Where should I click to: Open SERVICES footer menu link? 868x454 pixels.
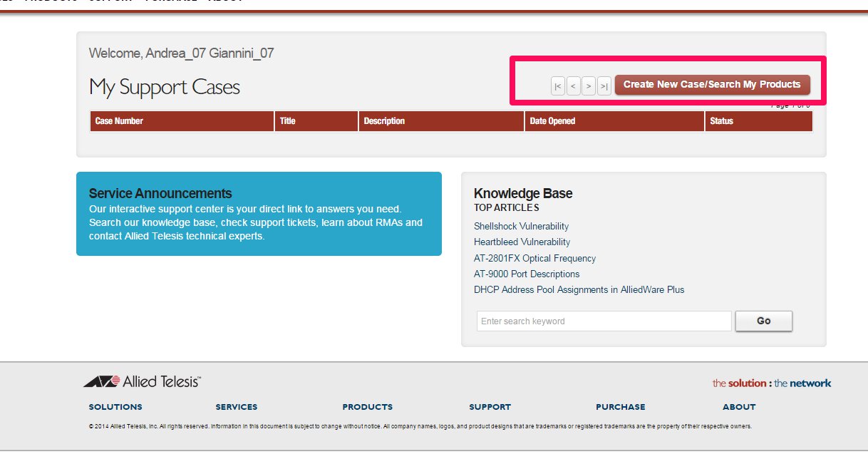[237, 407]
